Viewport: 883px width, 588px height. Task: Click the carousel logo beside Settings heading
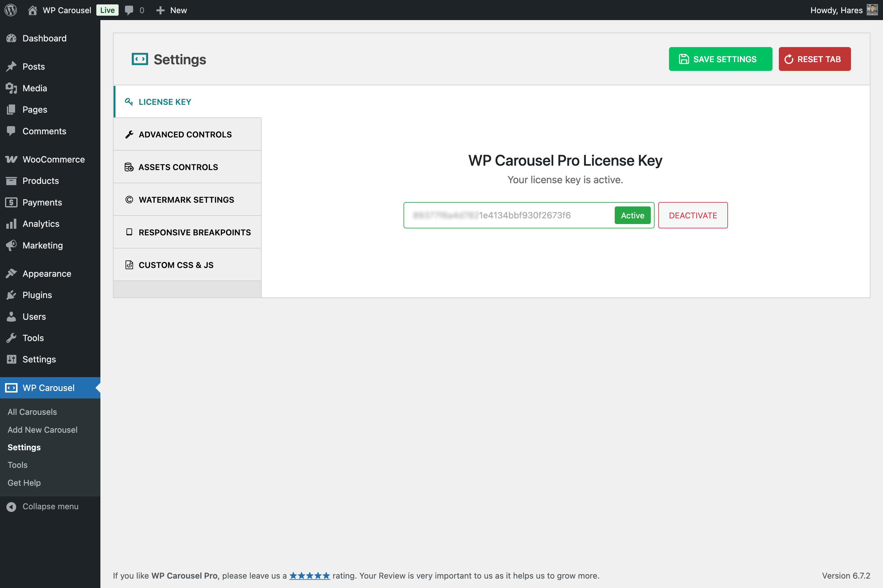(x=140, y=59)
